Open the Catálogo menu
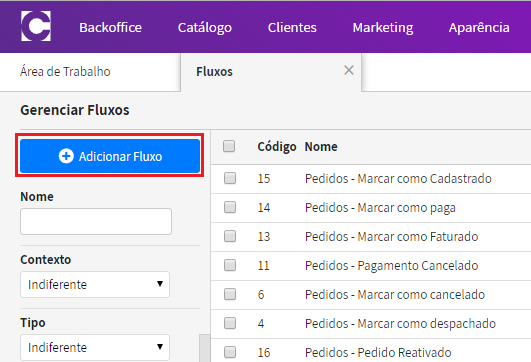The width and height of the screenshot is (531, 362). 205,27
